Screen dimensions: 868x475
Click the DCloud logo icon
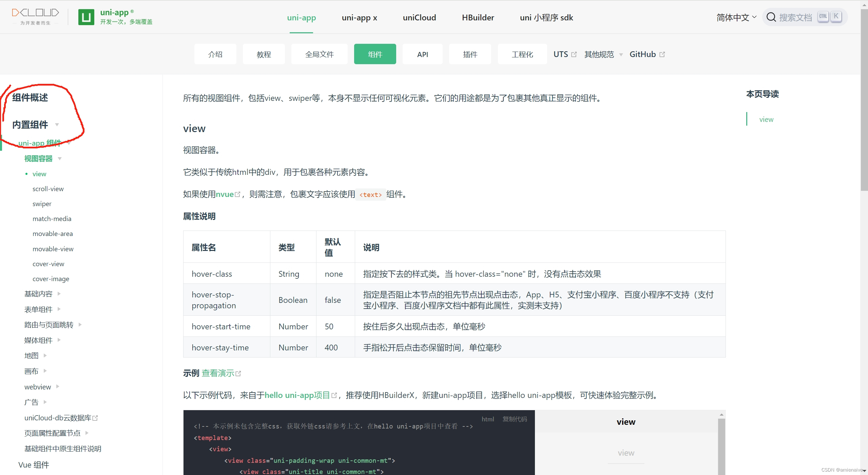tap(35, 13)
